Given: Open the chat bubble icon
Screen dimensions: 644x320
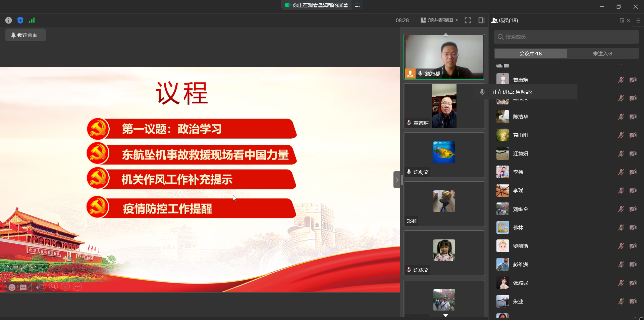Looking at the screenshot, I should (23, 287).
